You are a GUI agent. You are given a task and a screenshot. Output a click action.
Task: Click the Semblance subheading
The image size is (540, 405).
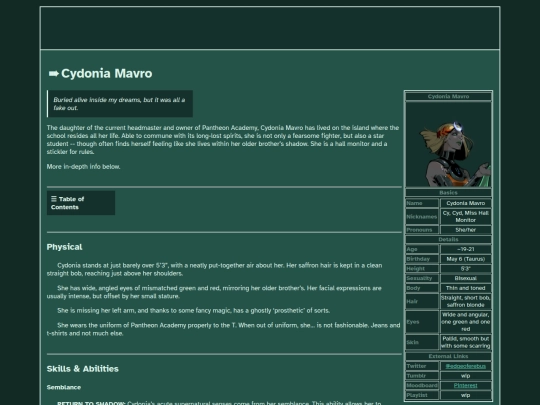[x=64, y=387]
